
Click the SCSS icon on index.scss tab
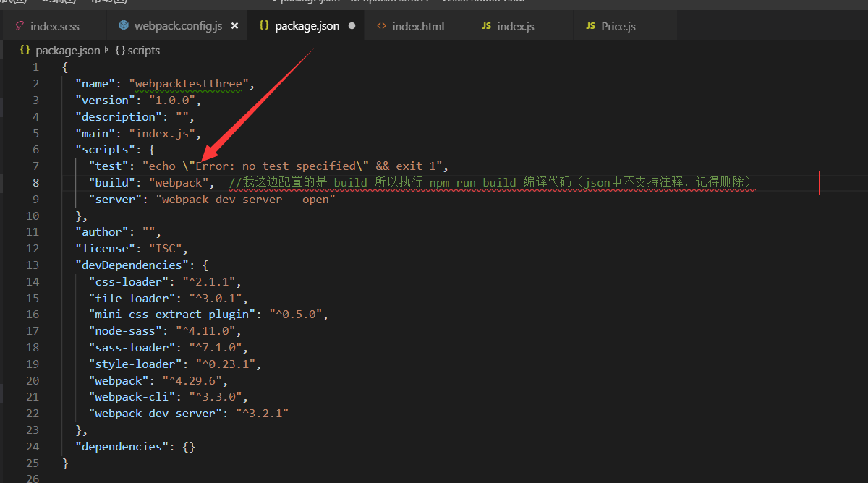[x=19, y=25]
